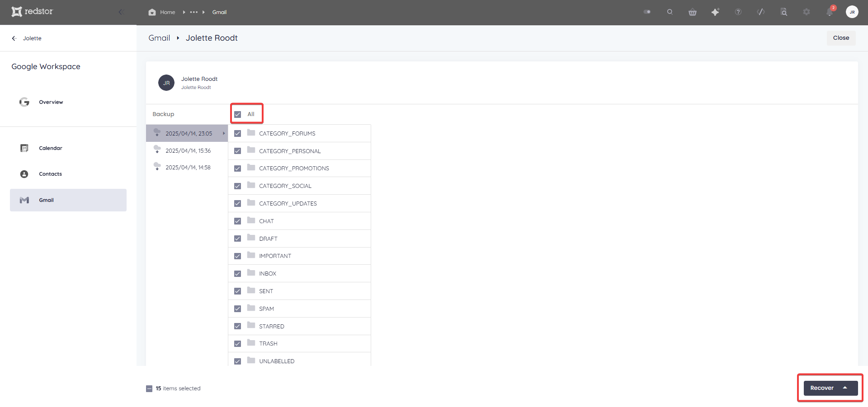Click the Contacts person icon
Viewport: 868px width, 407px height.
tap(24, 174)
